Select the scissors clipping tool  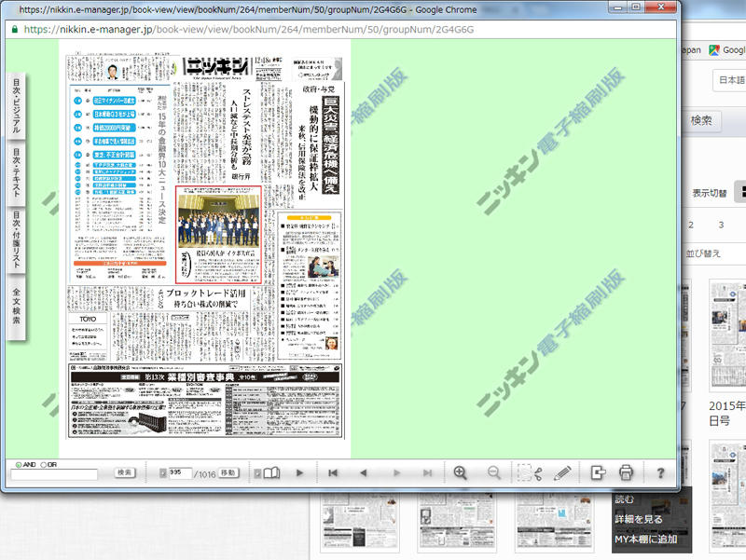pyautogui.click(x=530, y=473)
